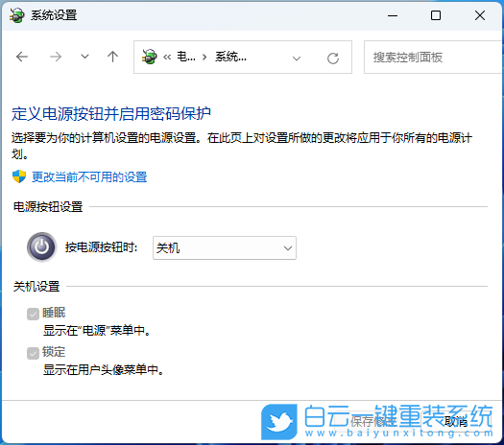504x445 pixels.
Task: Open '更改当前不可用的设置' link
Action: coord(89,176)
